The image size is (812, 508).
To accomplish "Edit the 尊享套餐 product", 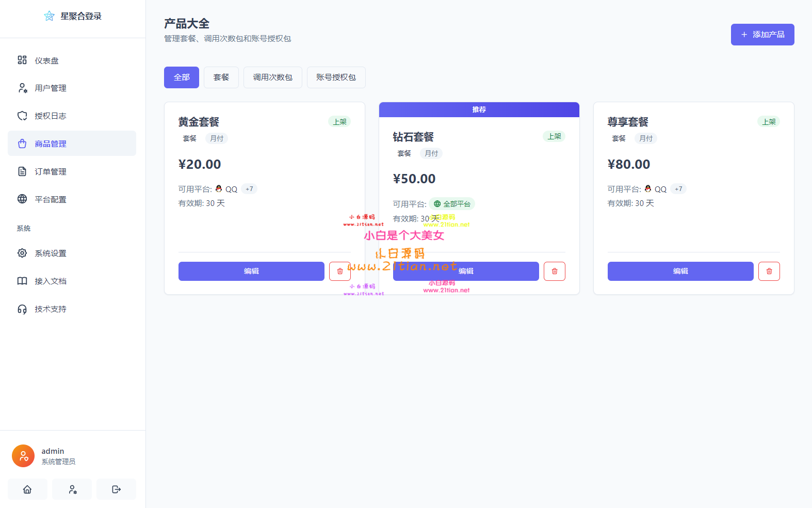I will pyautogui.click(x=680, y=271).
